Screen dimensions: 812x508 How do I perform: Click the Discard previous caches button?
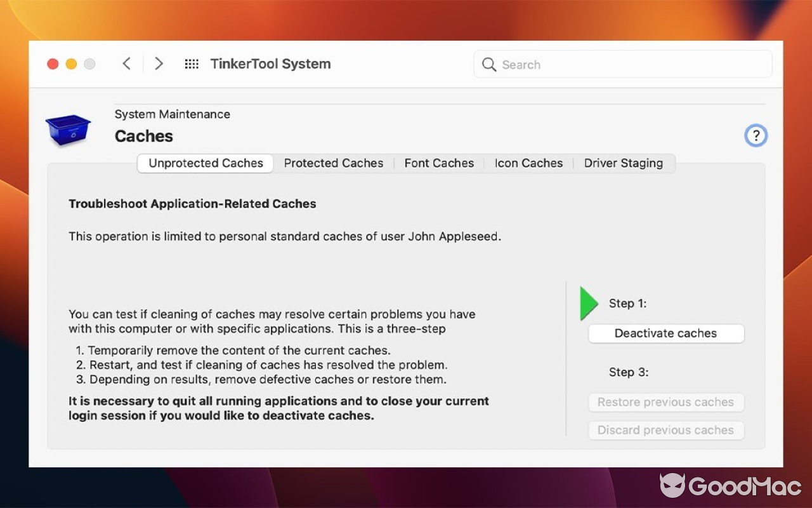click(665, 430)
